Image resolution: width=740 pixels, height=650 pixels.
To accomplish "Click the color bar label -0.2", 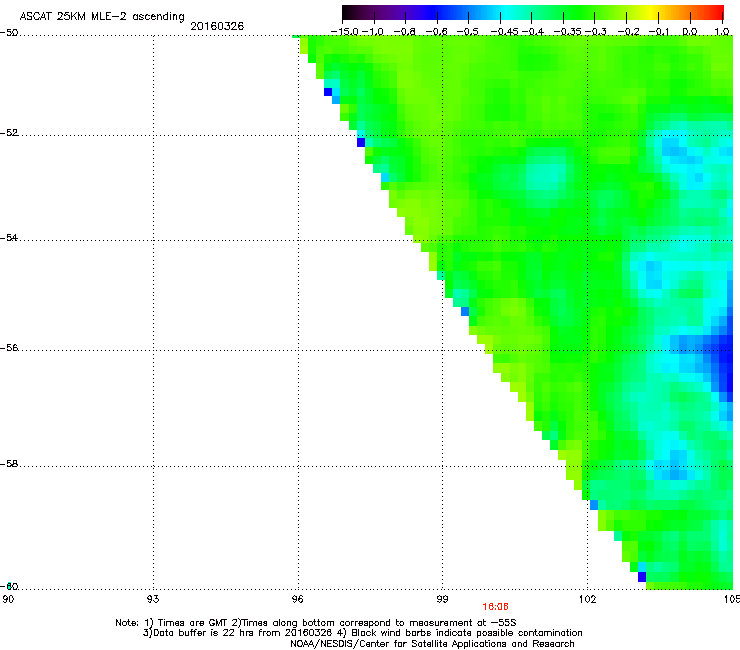I will click(x=629, y=32).
